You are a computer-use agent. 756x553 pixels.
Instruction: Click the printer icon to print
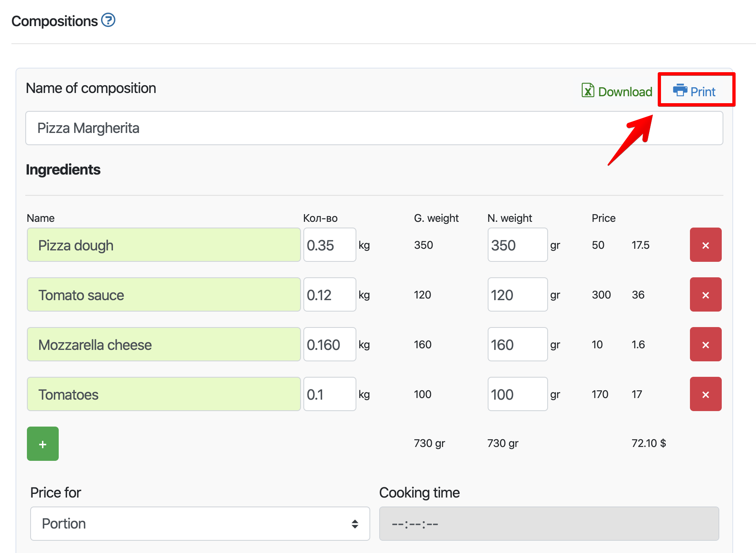[680, 90]
